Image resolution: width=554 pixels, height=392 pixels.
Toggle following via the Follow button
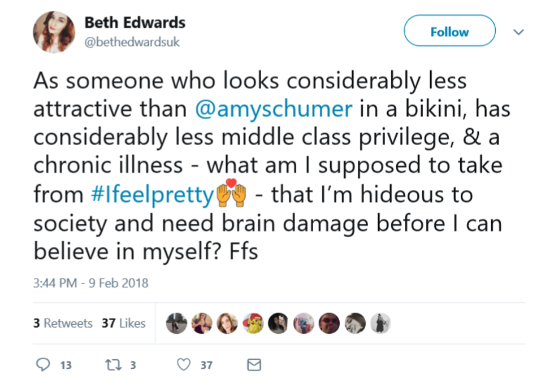coord(449,31)
